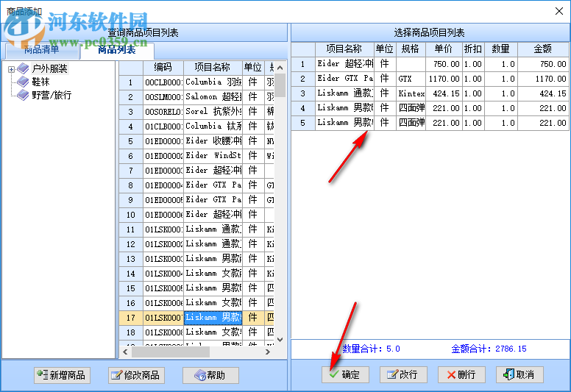Click the 编码 column header

tap(163, 68)
